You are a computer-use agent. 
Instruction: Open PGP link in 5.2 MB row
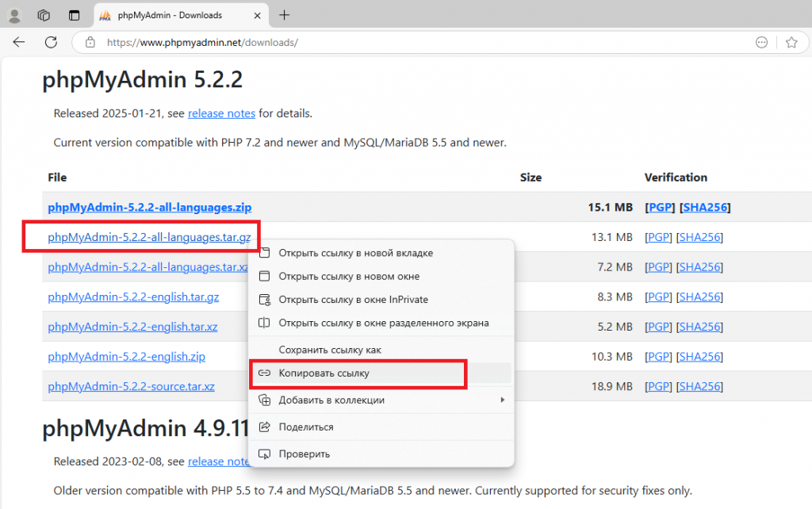[x=658, y=327]
